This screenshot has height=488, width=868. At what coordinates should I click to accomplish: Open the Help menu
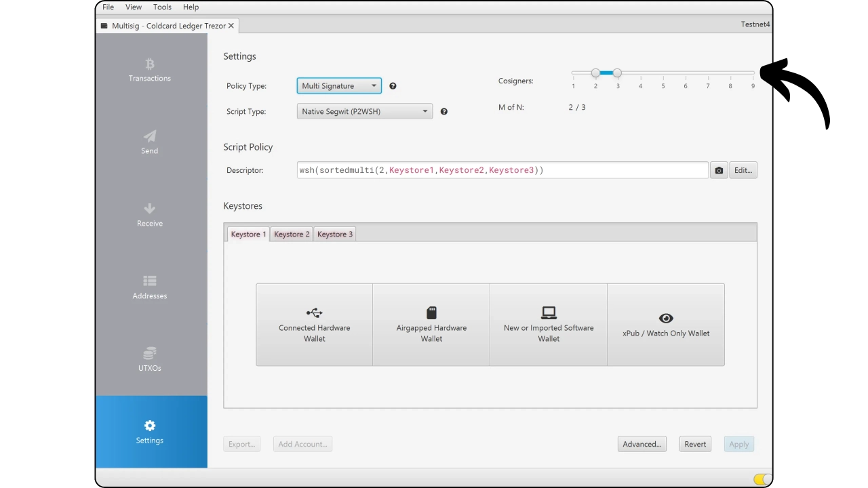[x=191, y=7]
